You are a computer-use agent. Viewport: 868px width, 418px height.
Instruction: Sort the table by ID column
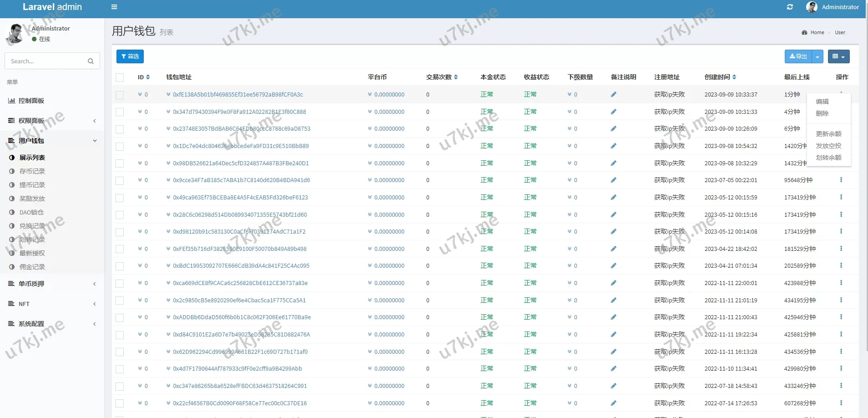pyautogui.click(x=148, y=77)
